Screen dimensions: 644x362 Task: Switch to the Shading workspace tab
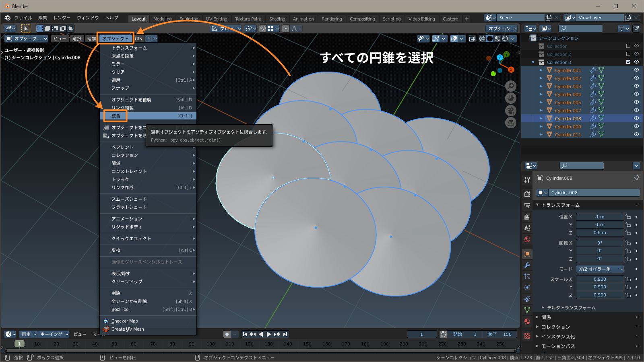click(x=277, y=19)
